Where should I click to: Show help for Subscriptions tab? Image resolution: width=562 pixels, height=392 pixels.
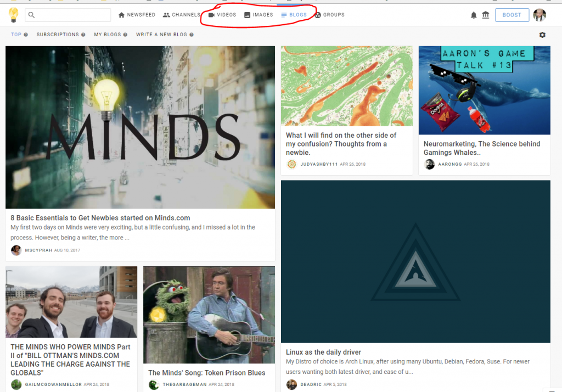83,35
